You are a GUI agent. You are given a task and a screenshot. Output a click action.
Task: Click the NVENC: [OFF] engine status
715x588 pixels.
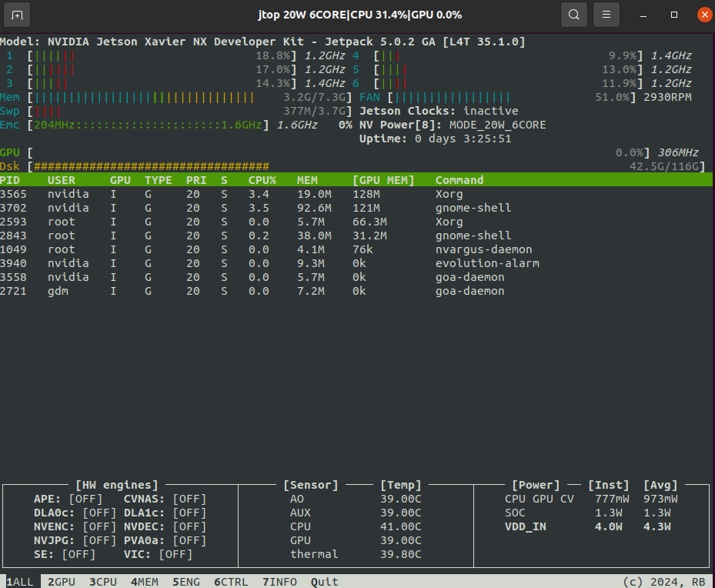click(75, 527)
